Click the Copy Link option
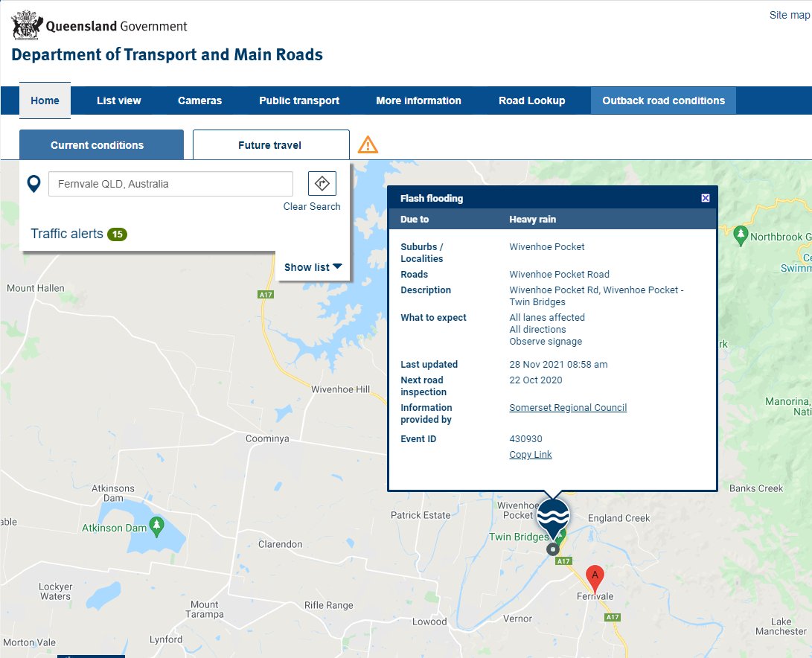The image size is (812, 658). pos(530,454)
